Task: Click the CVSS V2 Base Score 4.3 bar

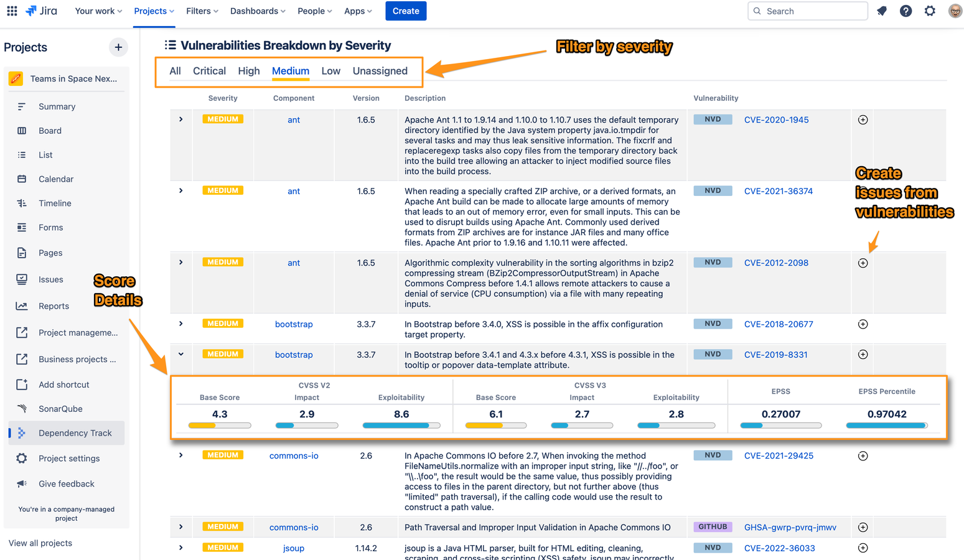Action: 220,426
